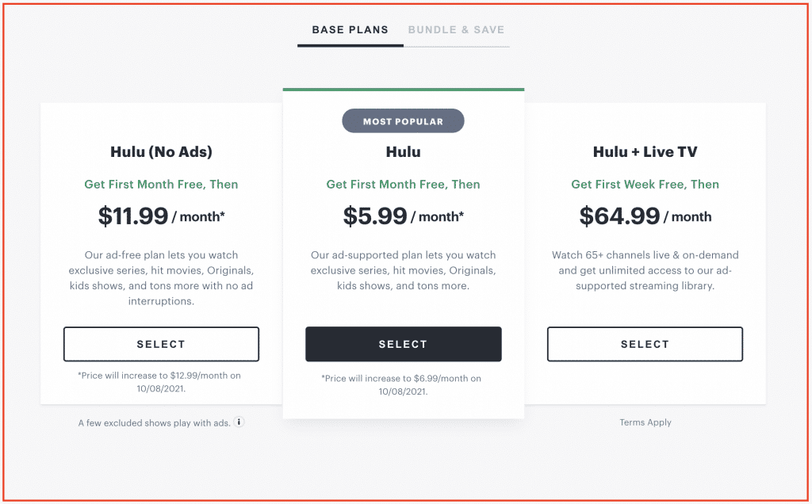This screenshot has height=504, width=812.
Task: Click the Hulu (No Ads) plan title
Action: coord(161,151)
